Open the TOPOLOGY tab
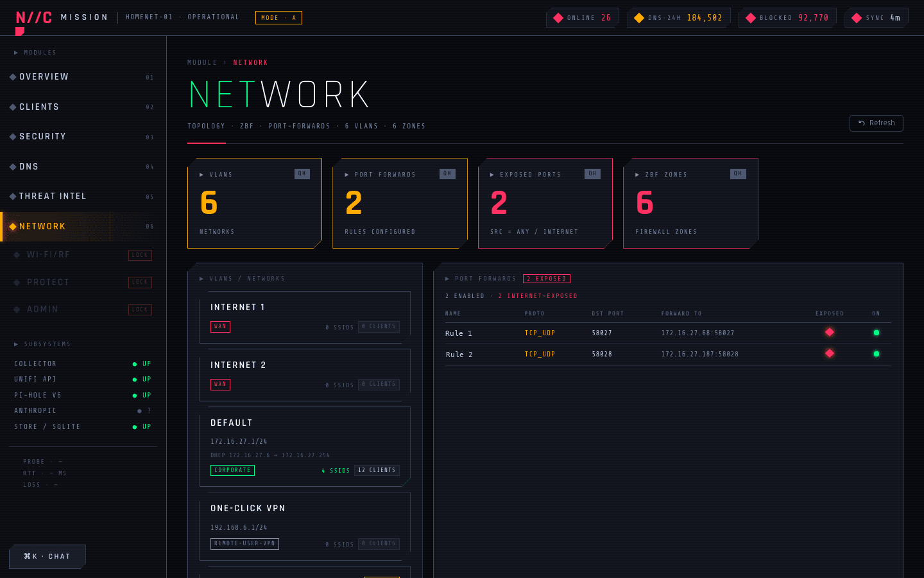The height and width of the screenshot is (578, 924). 206,127
